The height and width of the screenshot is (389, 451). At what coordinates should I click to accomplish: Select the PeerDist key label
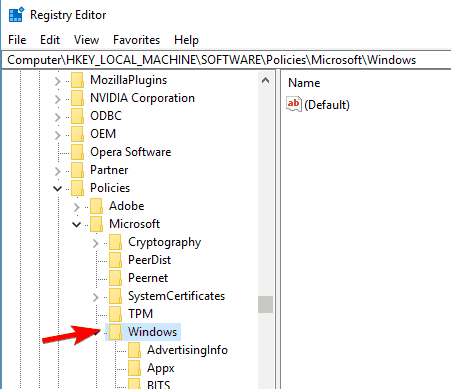point(149,260)
